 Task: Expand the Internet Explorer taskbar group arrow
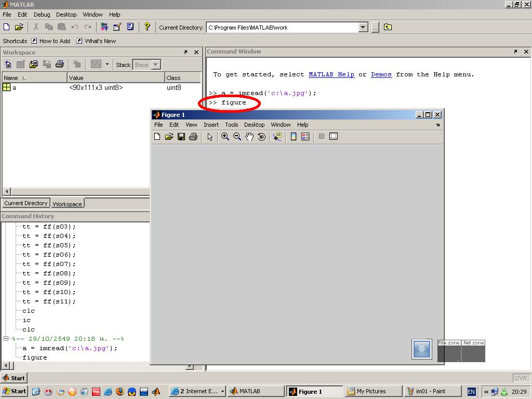pyautogui.click(x=222, y=391)
